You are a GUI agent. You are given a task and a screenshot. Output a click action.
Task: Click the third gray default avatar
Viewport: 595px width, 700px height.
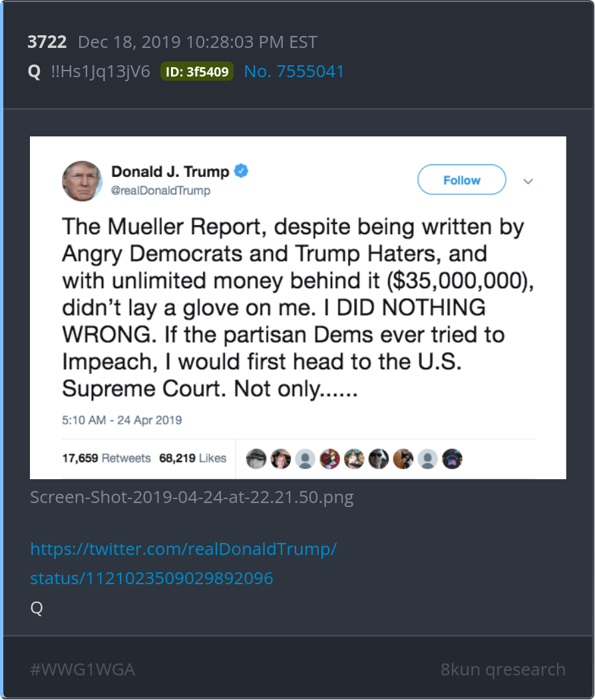305,458
